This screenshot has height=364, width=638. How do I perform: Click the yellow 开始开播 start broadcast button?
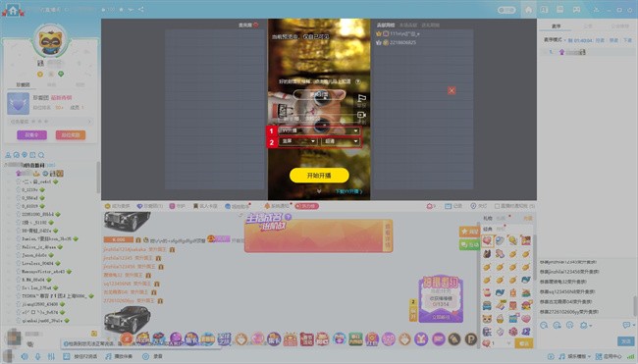(319, 176)
